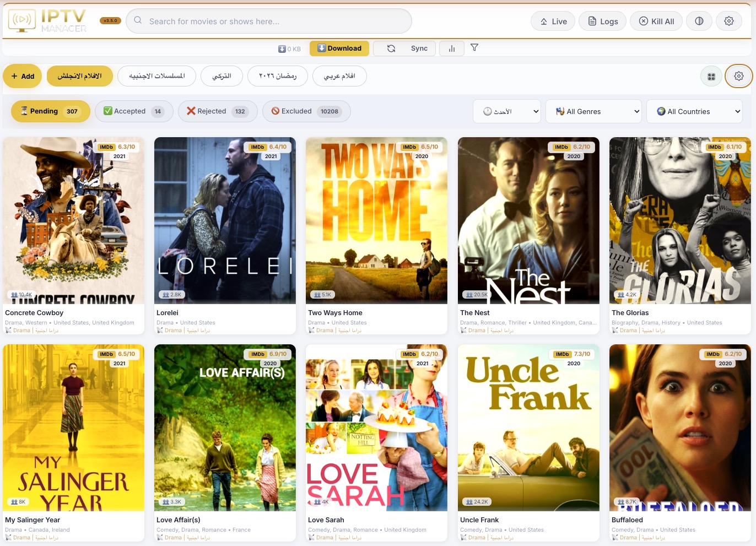This screenshot has height=546, width=756.
Task: Click the 2020 year label on The Glorias
Action: coord(725,156)
